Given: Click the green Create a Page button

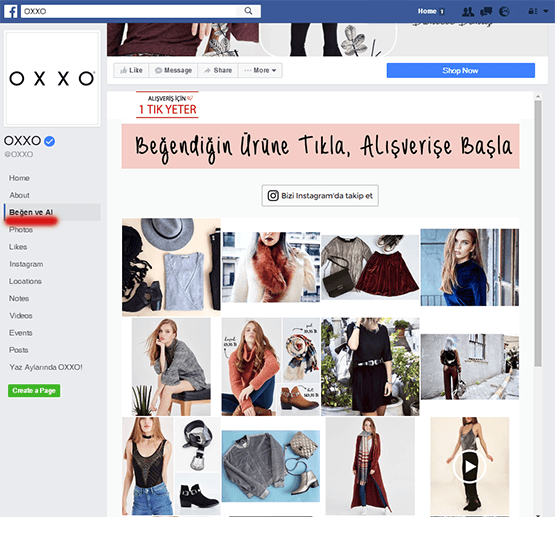Looking at the screenshot, I should (34, 391).
